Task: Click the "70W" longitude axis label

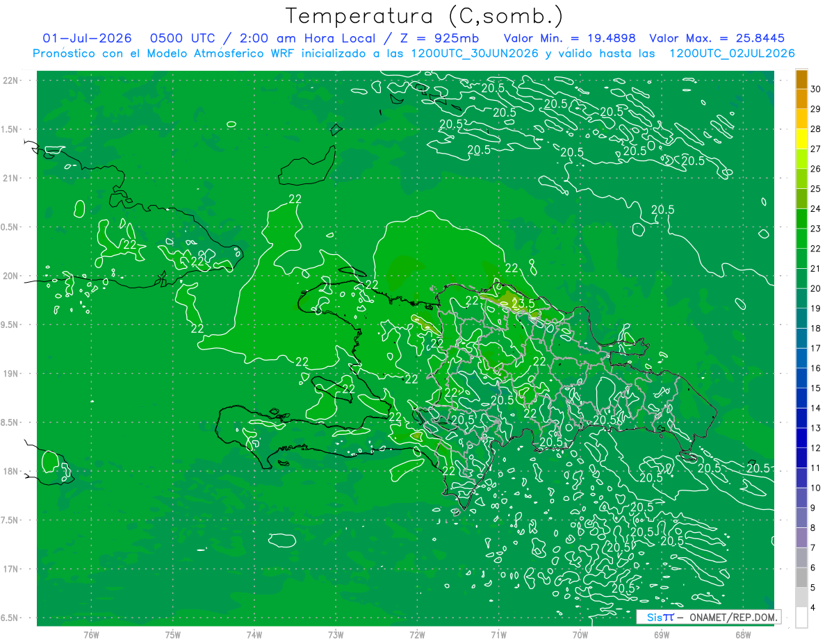Action: click(580, 634)
